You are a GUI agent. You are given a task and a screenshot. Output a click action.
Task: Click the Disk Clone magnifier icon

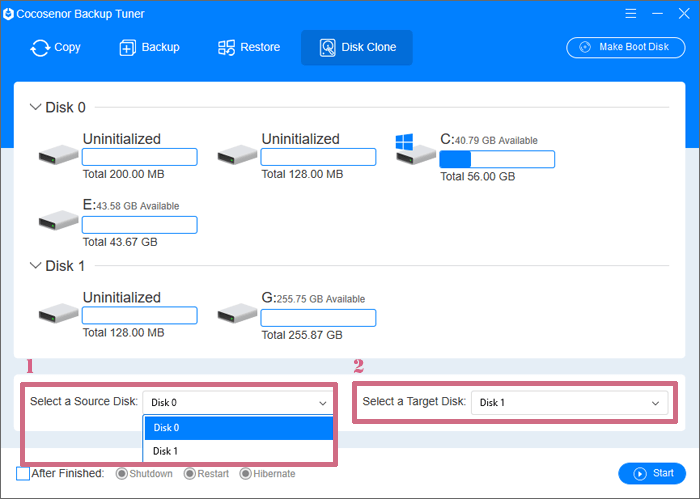[328, 48]
